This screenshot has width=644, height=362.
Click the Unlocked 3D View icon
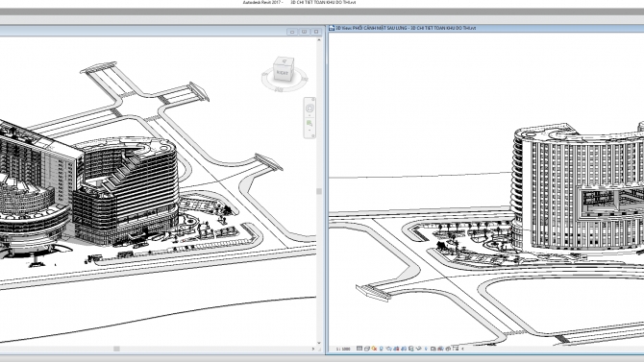tap(411, 349)
